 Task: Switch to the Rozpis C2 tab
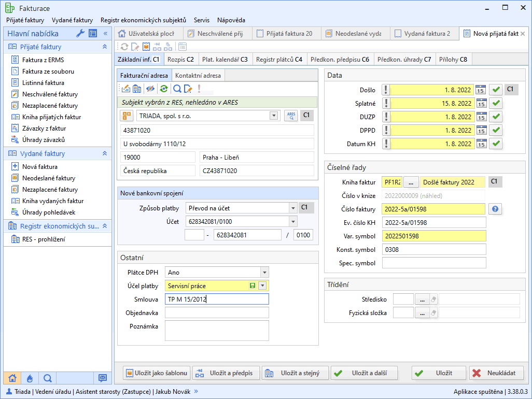coord(180,59)
